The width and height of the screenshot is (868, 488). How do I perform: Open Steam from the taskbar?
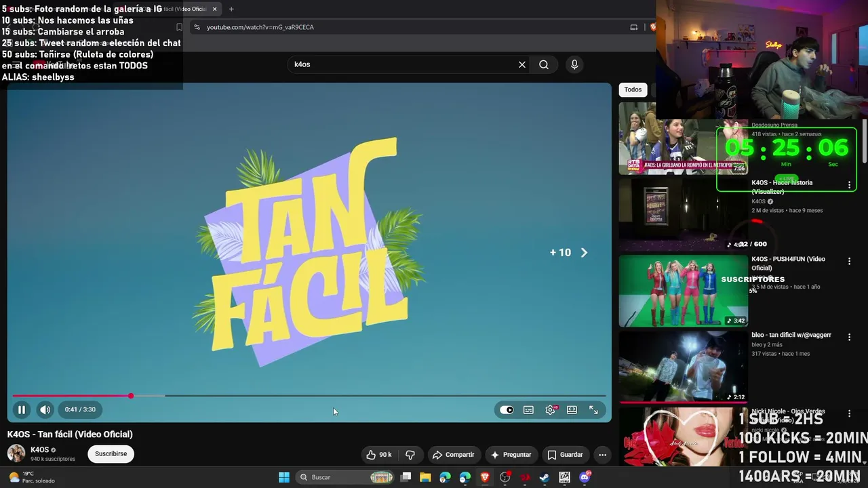(545, 477)
